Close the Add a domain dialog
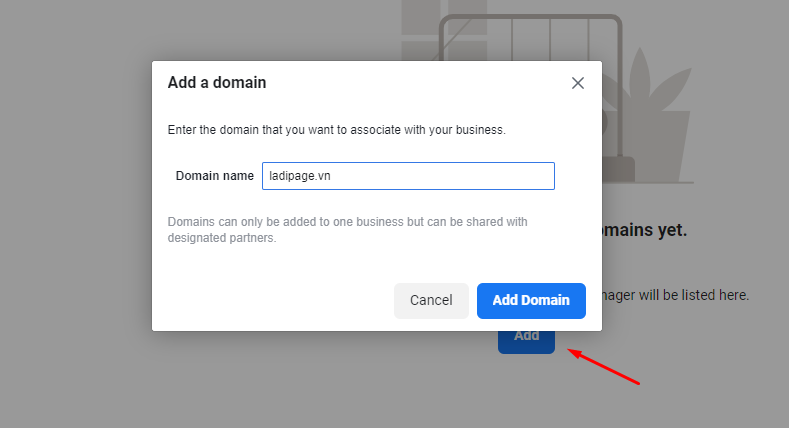The height and width of the screenshot is (428, 789). [x=577, y=83]
